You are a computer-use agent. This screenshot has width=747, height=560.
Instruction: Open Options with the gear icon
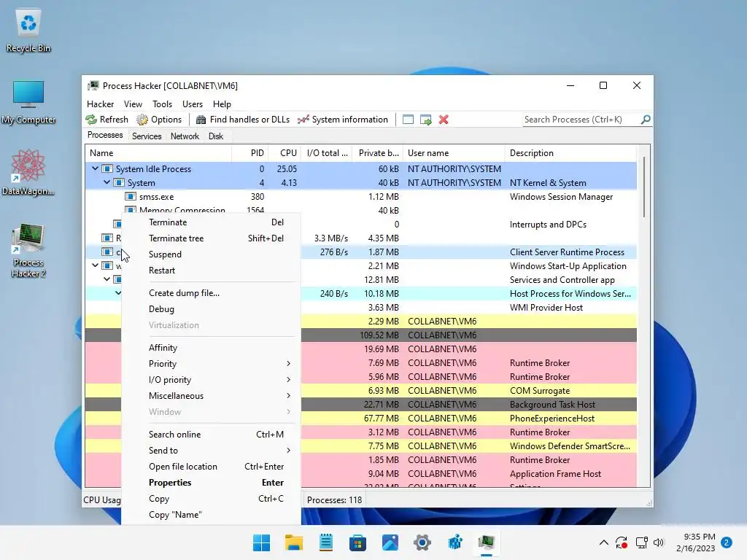tap(142, 120)
